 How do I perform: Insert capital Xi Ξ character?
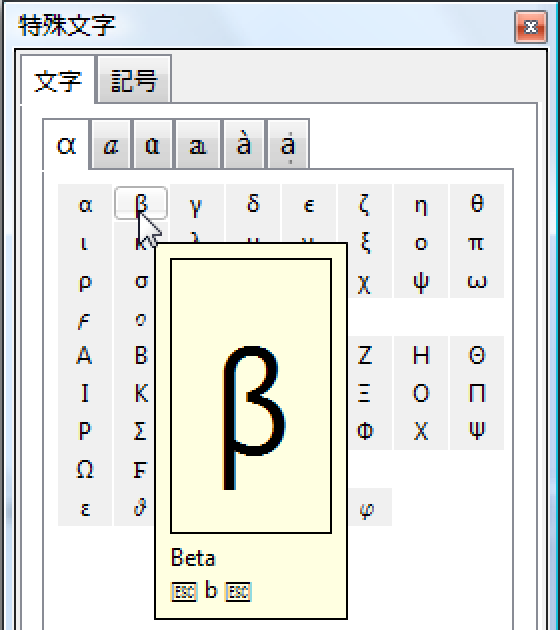pyautogui.click(x=364, y=393)
